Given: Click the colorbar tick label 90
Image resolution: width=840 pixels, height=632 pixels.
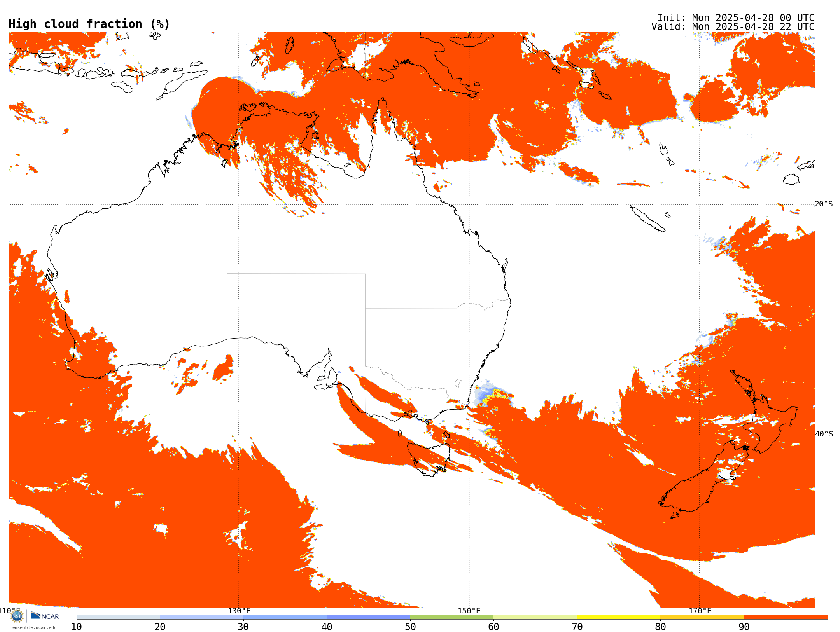Looking at the screenshot, I should pos(744,627).
